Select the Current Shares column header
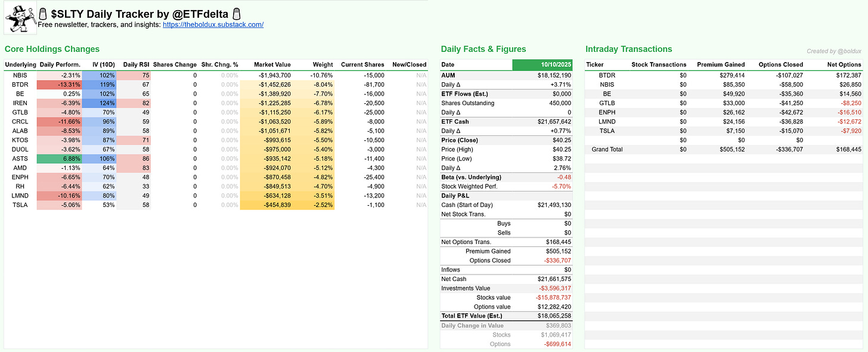The width and height of the screenshot is (868, 352). [362, 64]
